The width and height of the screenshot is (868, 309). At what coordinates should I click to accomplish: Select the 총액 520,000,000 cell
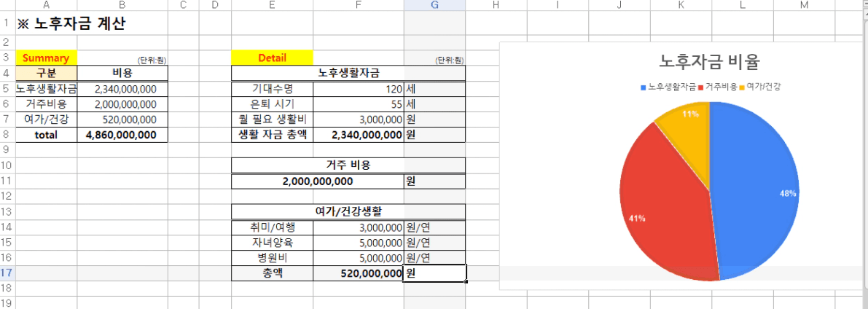click(x=359, y=273)
